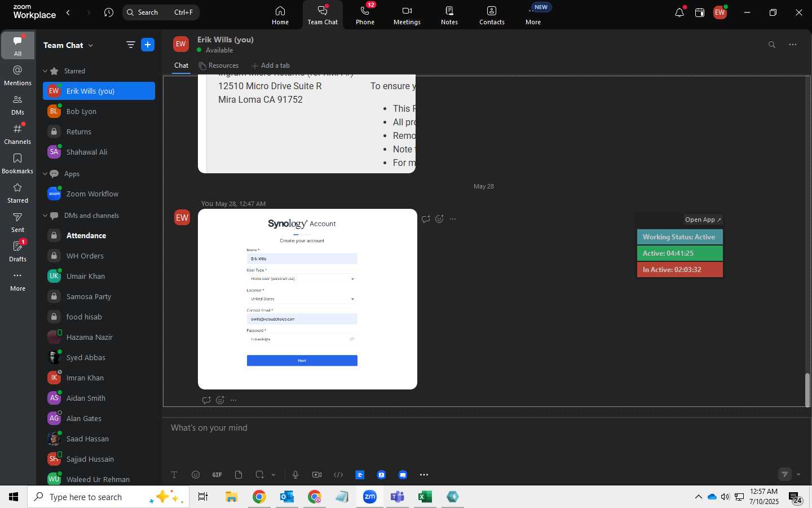Switch to the Resources tab
Viewport: 812px width, 508px height.
tap(218, 65)
